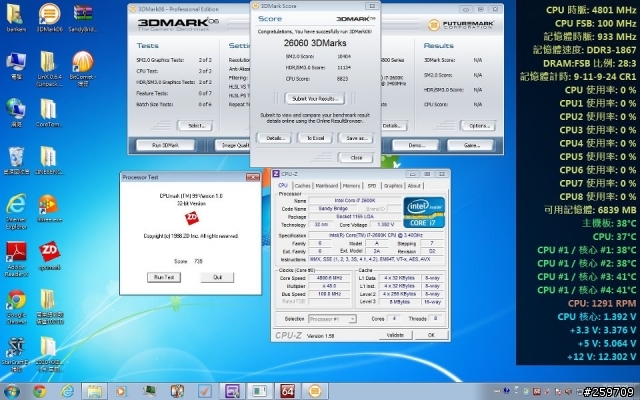Open the user folder at desktop top-left
This screenshot has width=640, height=400.
(x=16, y=17)
